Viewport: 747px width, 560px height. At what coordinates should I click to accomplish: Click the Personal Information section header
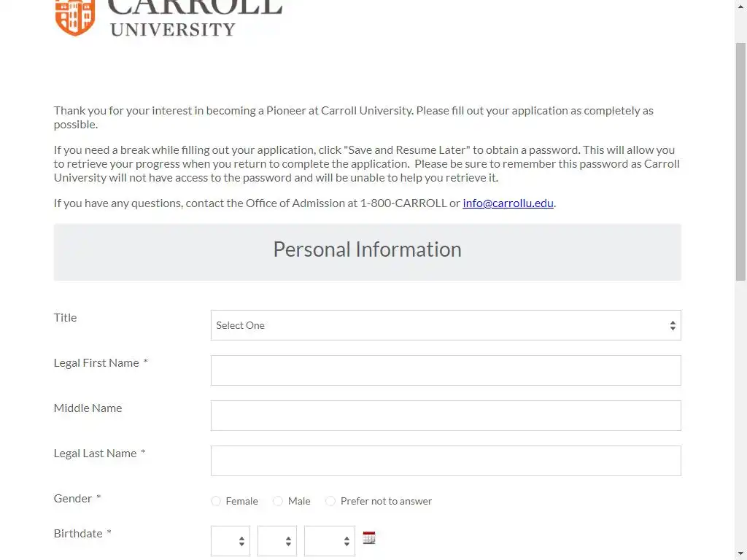[367, 249]
